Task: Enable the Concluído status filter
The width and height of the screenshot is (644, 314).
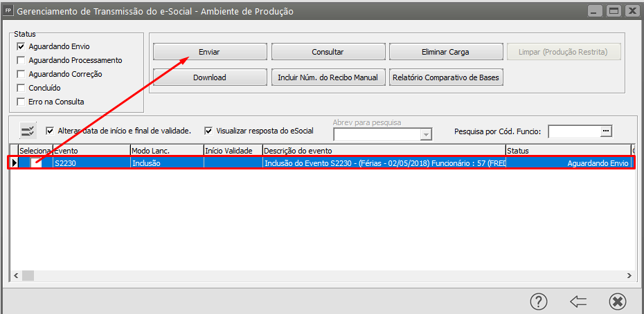Action: click(x=21, y=88)
